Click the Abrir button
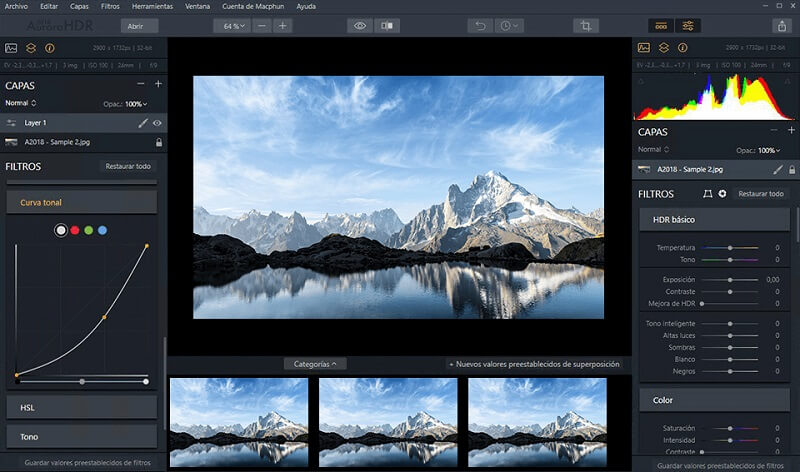 (x=139, y=25)
